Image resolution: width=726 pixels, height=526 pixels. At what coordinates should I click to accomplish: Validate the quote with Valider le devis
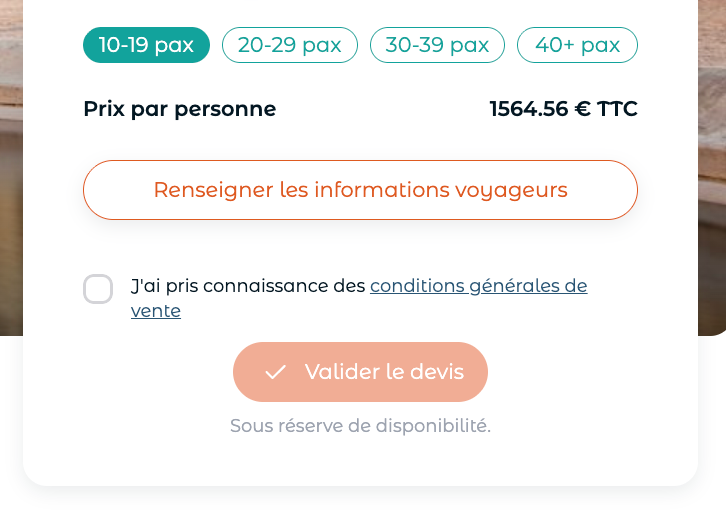[x=360, y=372]
